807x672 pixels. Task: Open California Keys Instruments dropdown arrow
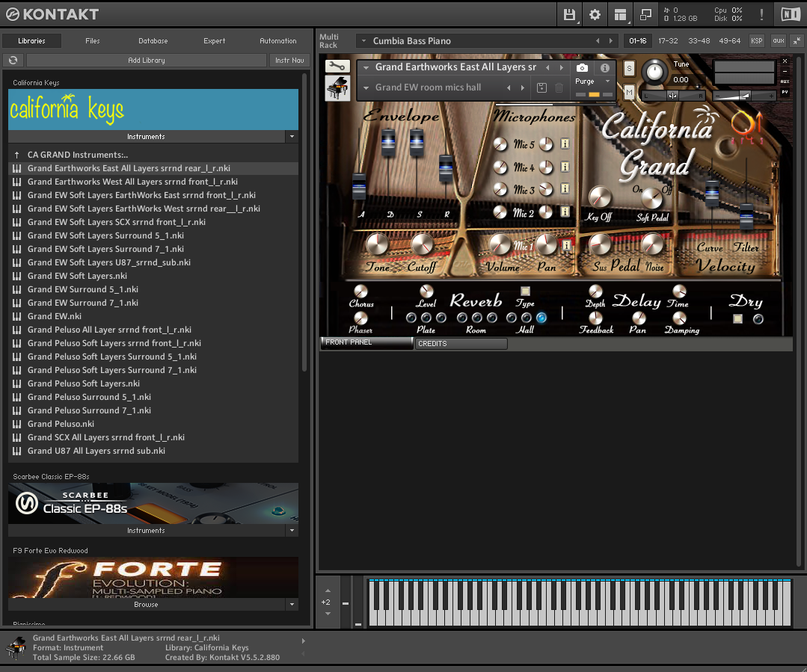point(292,136)
